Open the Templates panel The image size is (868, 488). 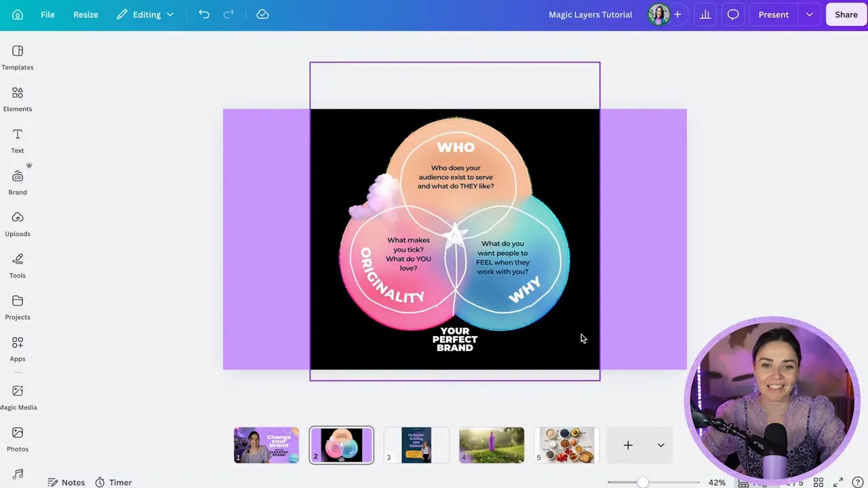(x=18, y=58)
